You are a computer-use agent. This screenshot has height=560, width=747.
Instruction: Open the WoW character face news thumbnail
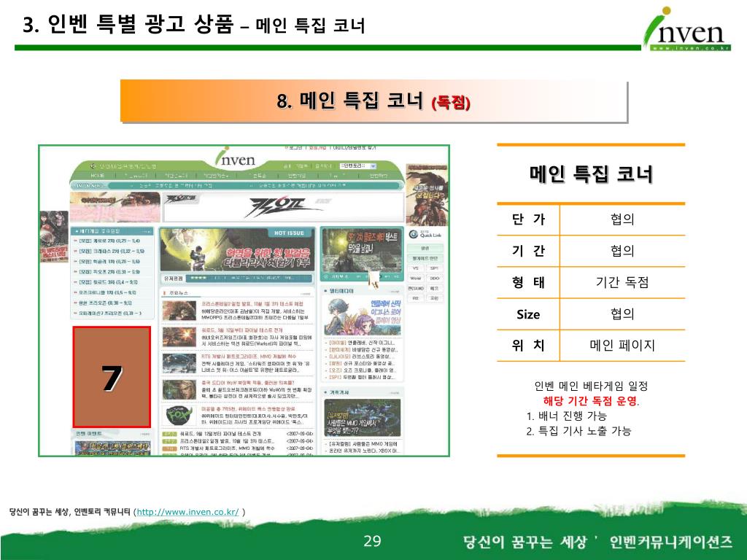(179, 389)
